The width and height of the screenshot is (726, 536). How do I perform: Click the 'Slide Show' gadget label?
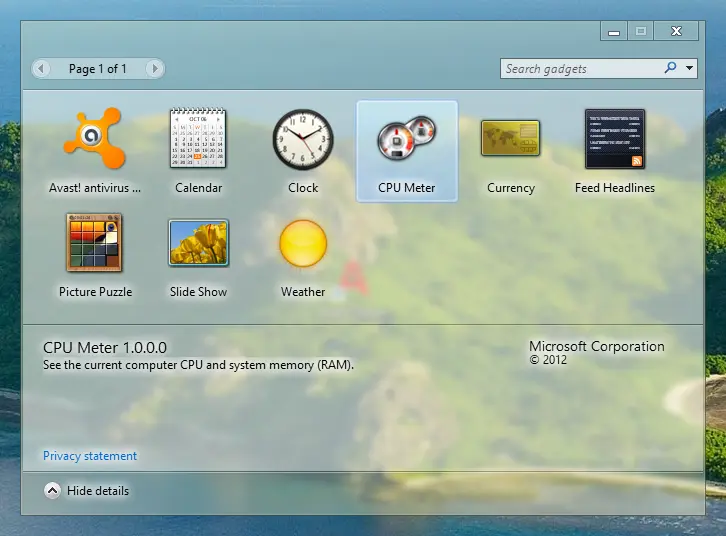(x=198, y=292)
